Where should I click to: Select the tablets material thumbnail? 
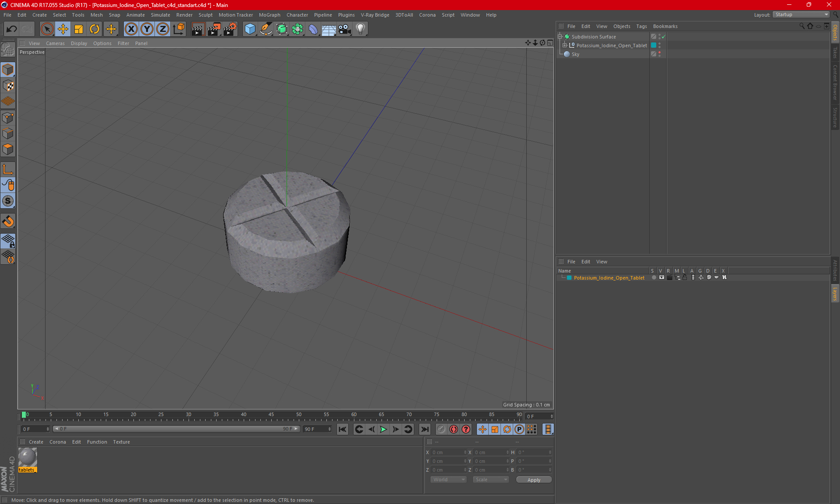pyautogui.click(x=28, y=458)
